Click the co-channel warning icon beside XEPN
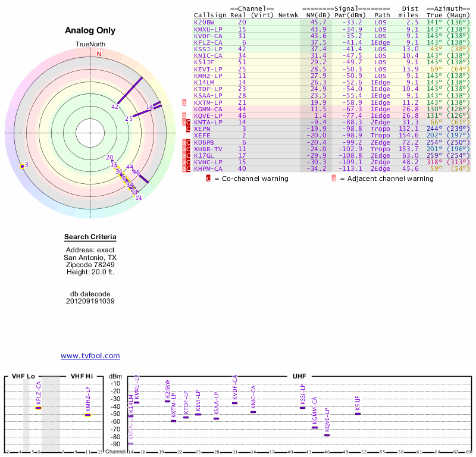Screen dimensions: 476x457 (189, 129)
